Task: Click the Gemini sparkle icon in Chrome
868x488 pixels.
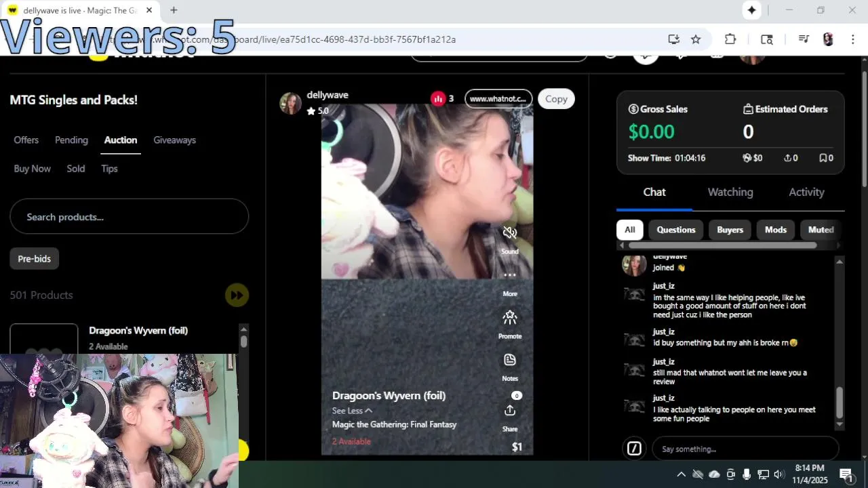Action: click(751, 10)
